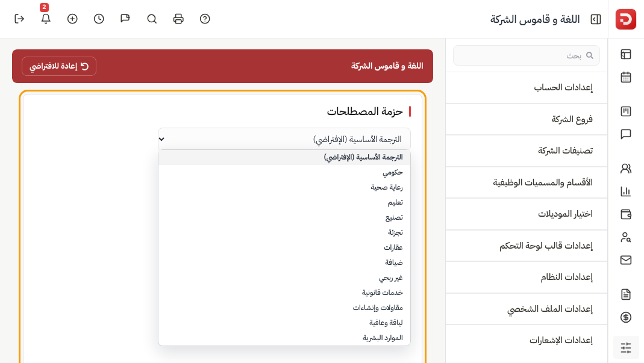Screen dimensions: 644x363
Task: Open the person-search icon in rail
Action: [x=625, y=237]
